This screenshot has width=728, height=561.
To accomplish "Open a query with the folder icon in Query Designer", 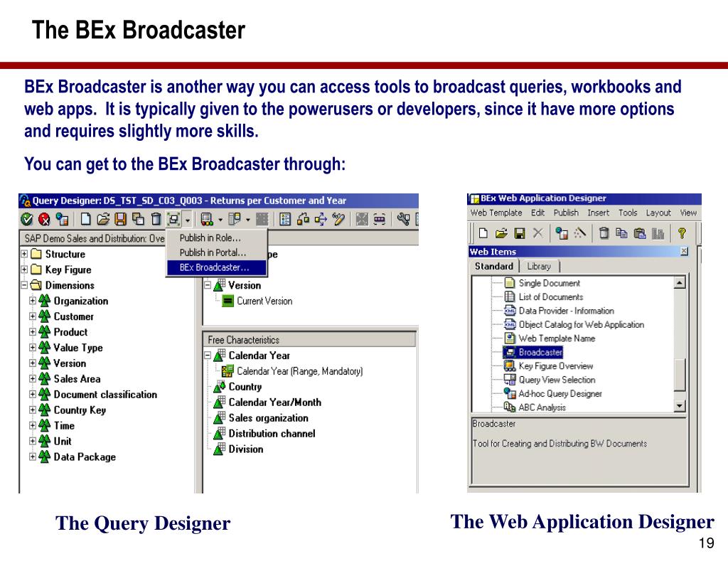I will tap(103, 219).
